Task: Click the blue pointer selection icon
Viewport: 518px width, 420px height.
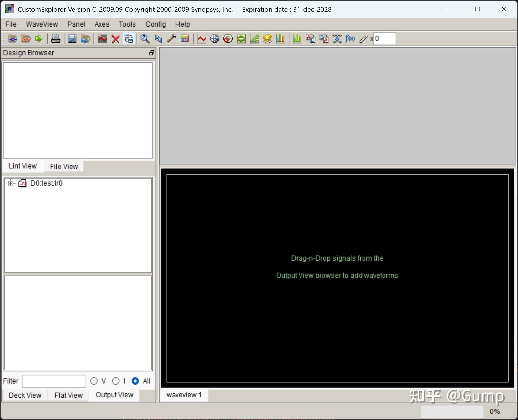Action: point(158,39)
